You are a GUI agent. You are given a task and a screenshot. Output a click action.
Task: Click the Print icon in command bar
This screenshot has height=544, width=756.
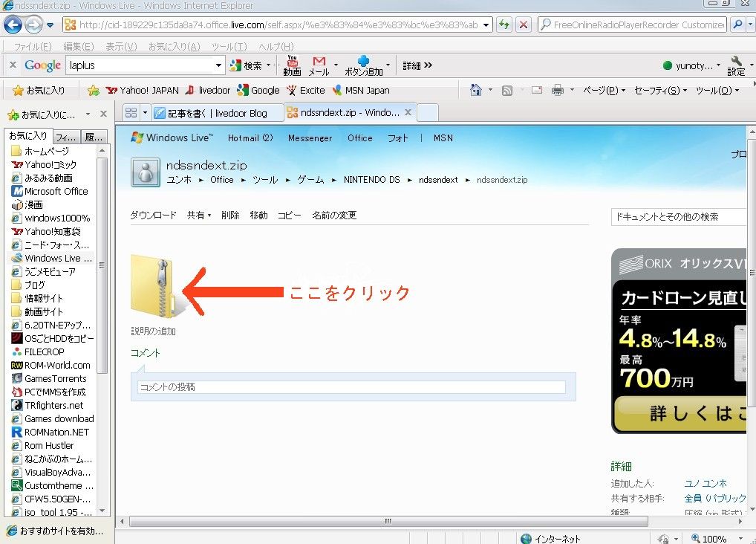(x=558, y=90)
